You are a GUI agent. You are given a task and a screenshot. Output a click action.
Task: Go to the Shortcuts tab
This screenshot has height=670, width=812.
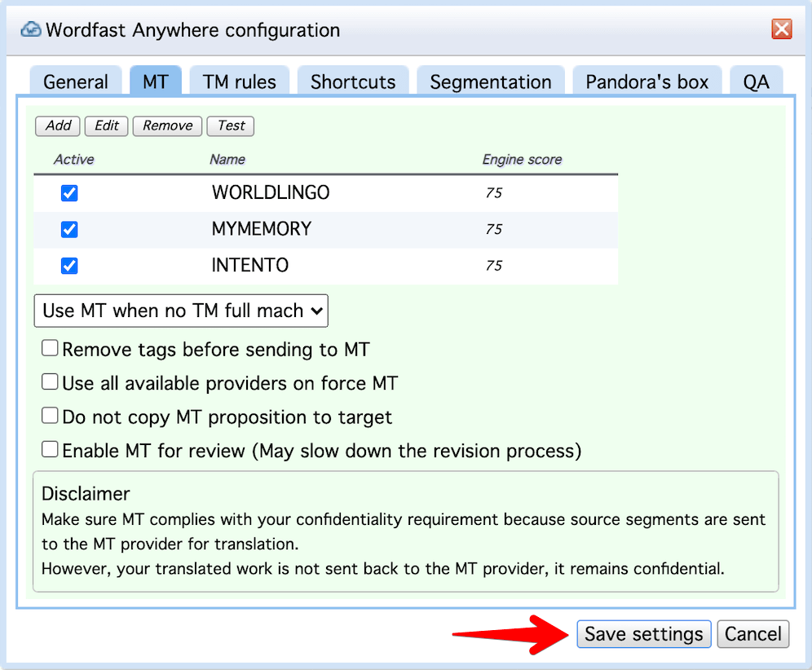[x=353, y=82]
